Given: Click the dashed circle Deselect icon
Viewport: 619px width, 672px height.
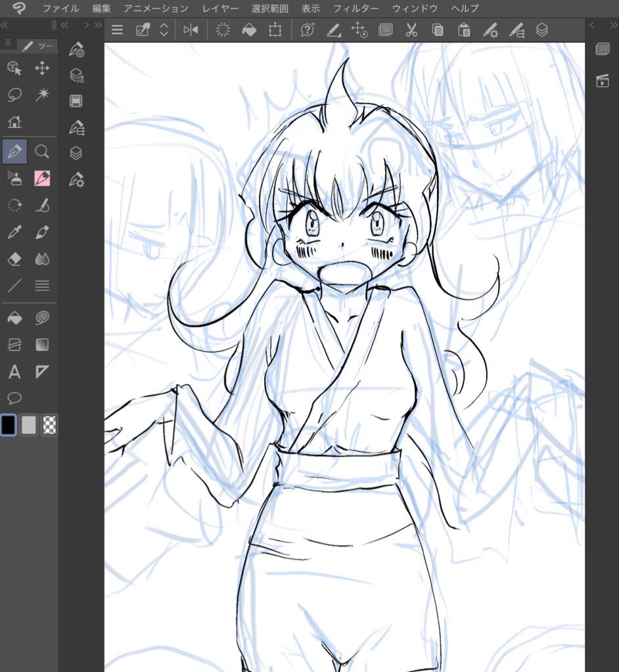Looking at the screenshot, I should (223, 30).
